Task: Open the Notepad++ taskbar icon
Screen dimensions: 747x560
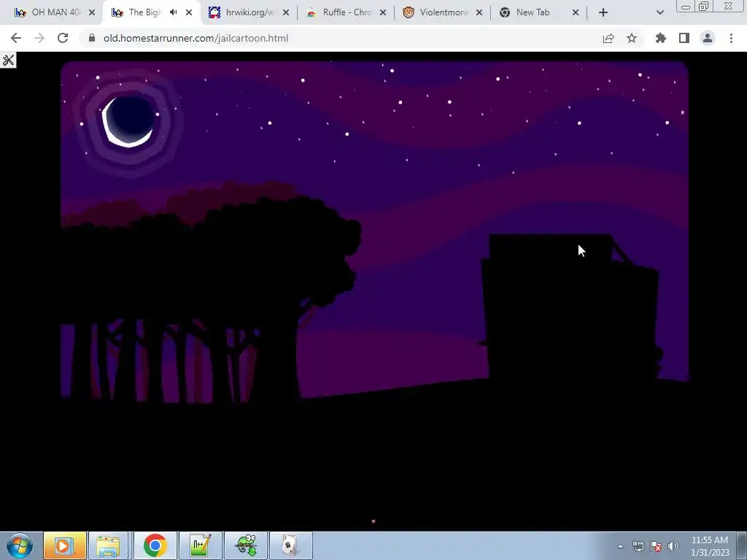Action: [x=200, y=545]
